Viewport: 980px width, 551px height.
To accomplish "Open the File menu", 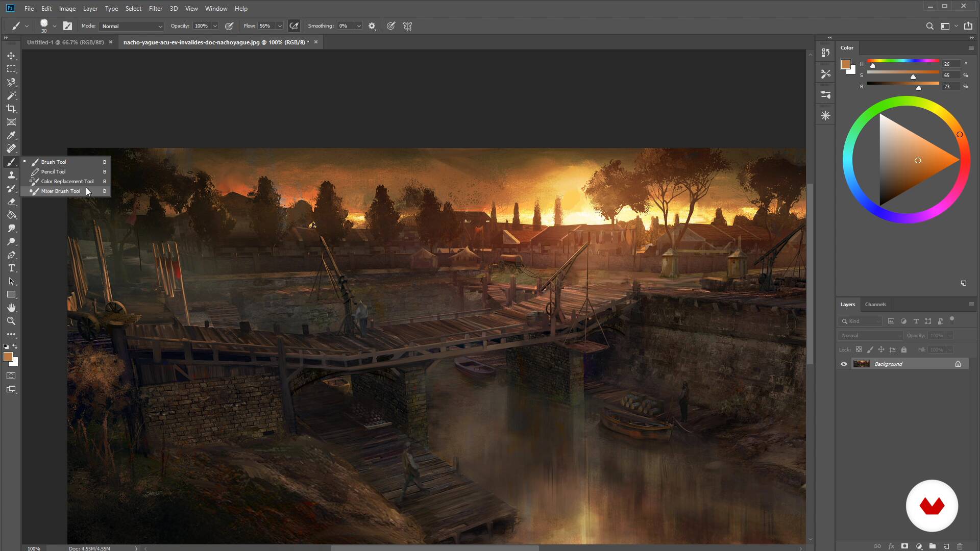I will click(x=29, y=9).
